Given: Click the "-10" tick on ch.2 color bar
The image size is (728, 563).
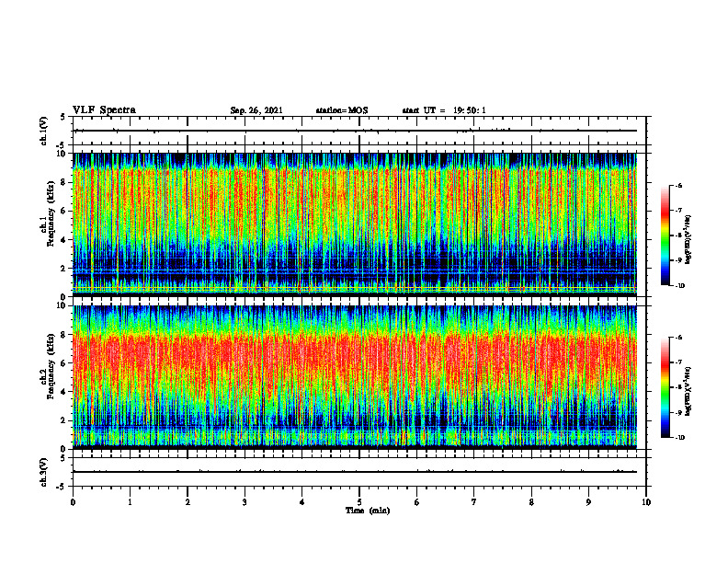Looking at the screenshot, I should click(x=680, y=438).
